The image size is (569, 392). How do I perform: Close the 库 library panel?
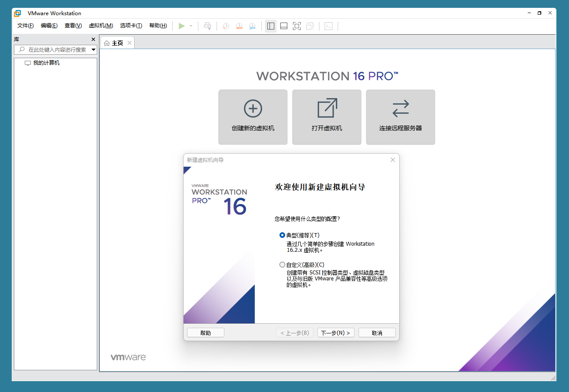point(93,40)
